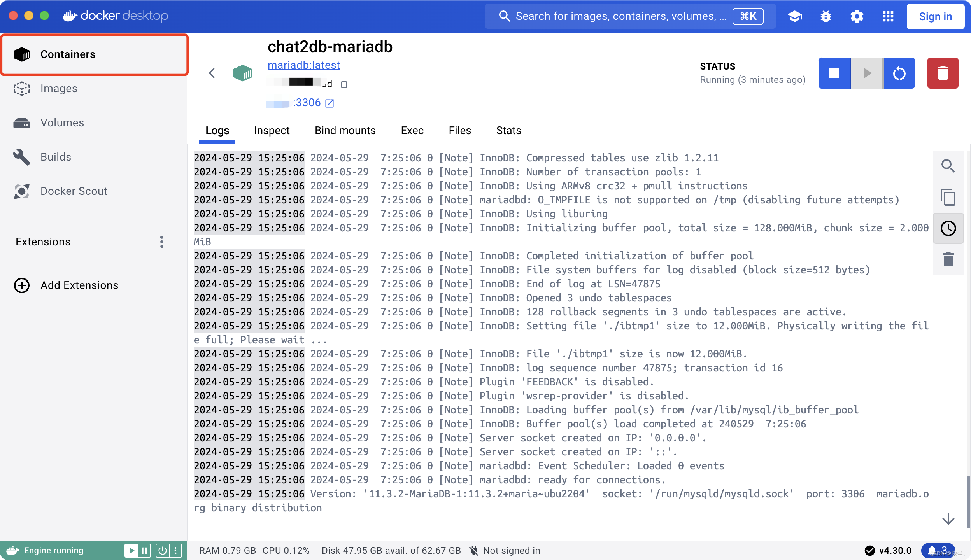This screenshot has width=971, height=560.
Task: Click the engine power button icon
Action: [163, 551]
